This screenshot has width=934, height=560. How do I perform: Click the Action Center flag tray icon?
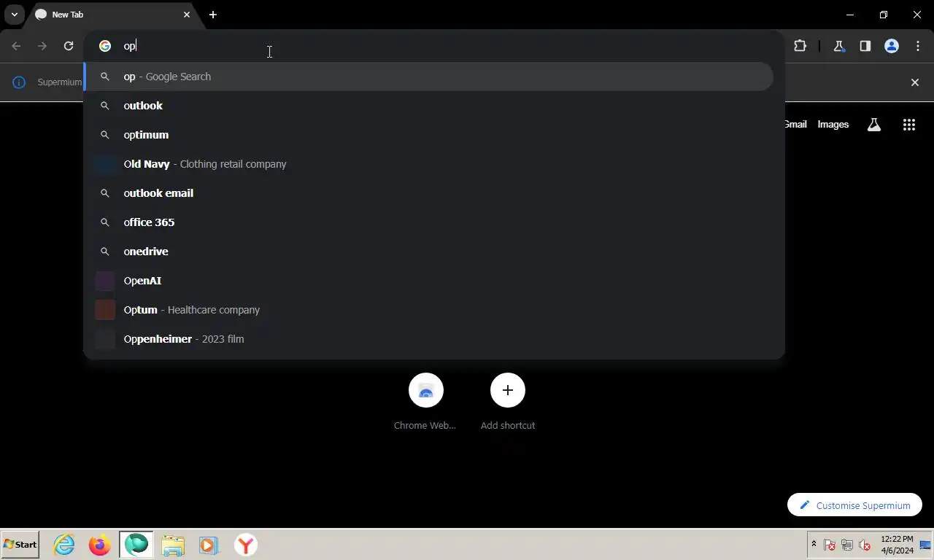pos(830,545)
